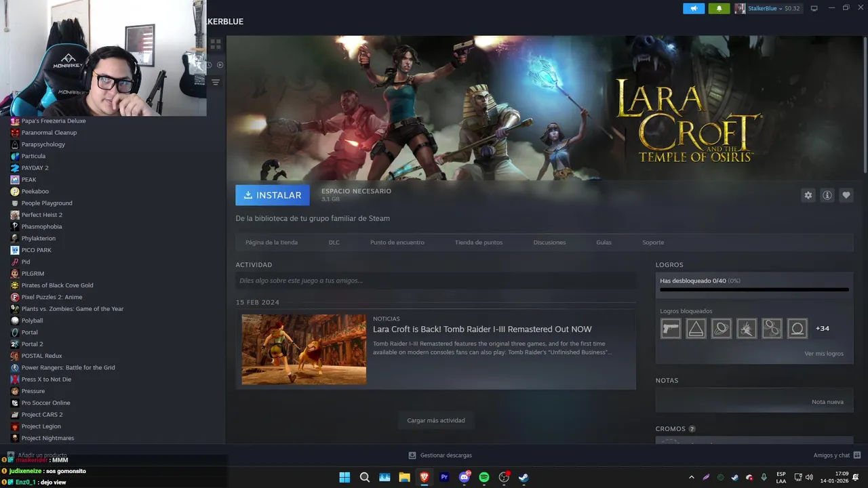Click the Peekaboo game icon

click(15, 192)
